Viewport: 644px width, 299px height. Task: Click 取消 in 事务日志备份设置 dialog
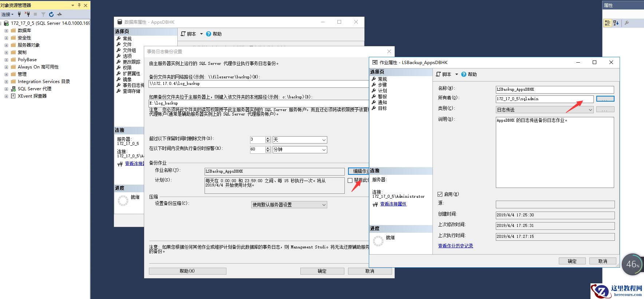click(370, 271)
